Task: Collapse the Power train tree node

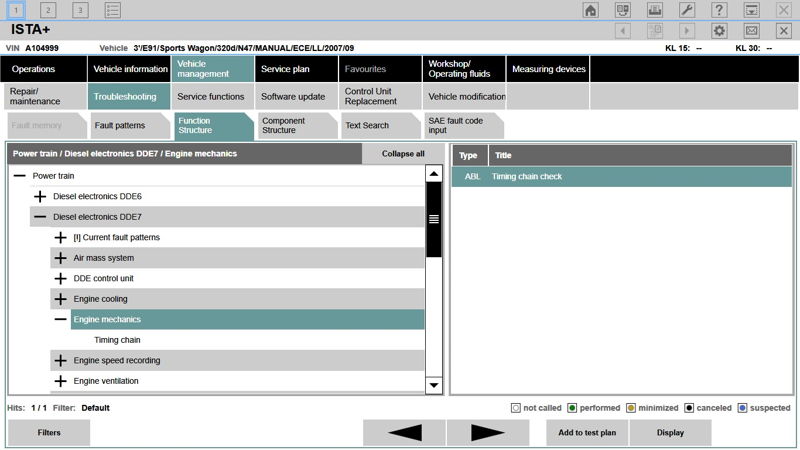Action: tap(19, 176)
